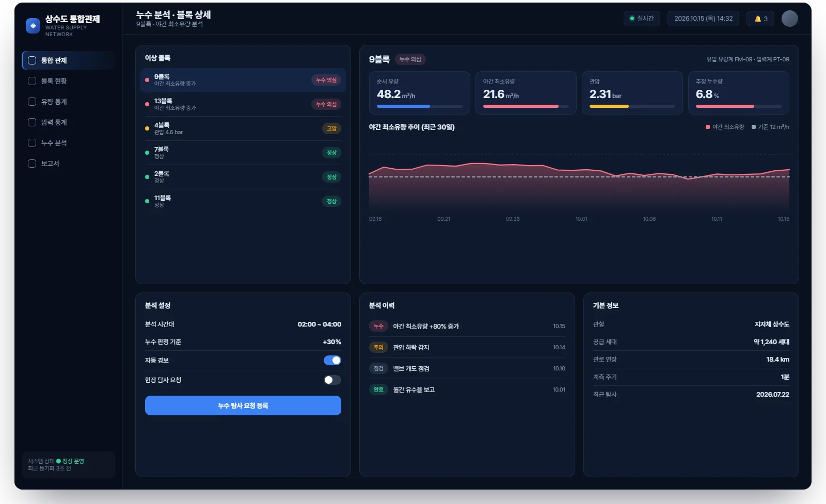Click the 실시간 status button
The image size is (826, 504).
tap(642, 19)
